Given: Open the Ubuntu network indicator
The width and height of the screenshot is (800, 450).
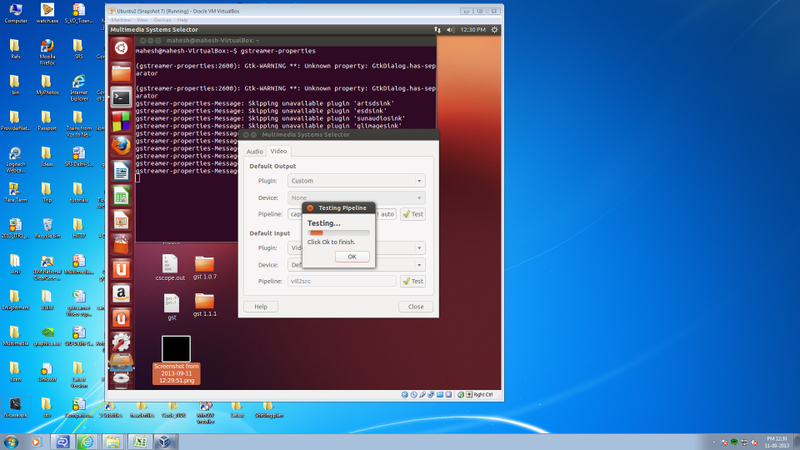Looking at the screenshot, I should click(x=437, y=30).
